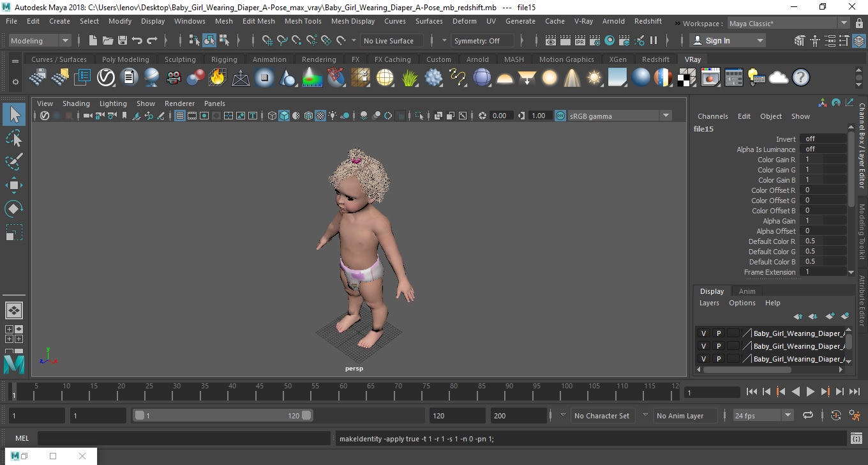This screenshot has height=465, width=868.
Task: Click the Undo arrow icon
Action: point(137,40)
